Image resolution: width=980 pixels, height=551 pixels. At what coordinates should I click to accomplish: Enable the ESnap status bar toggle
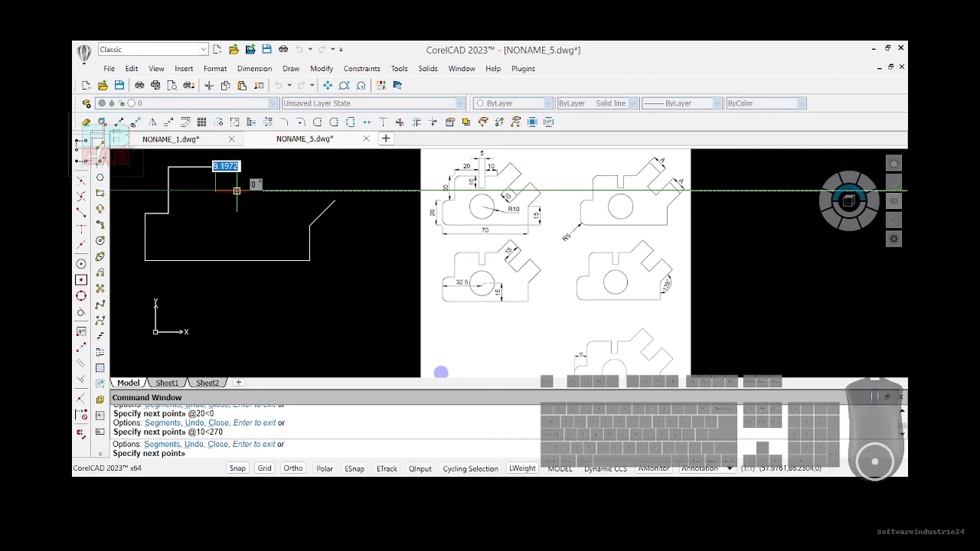[354, 468]
